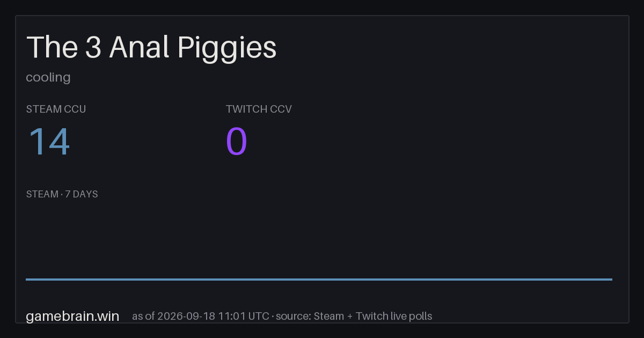Select the word "Piggies" in the title
Screen dimensions: 644x338
coord(227,48)
